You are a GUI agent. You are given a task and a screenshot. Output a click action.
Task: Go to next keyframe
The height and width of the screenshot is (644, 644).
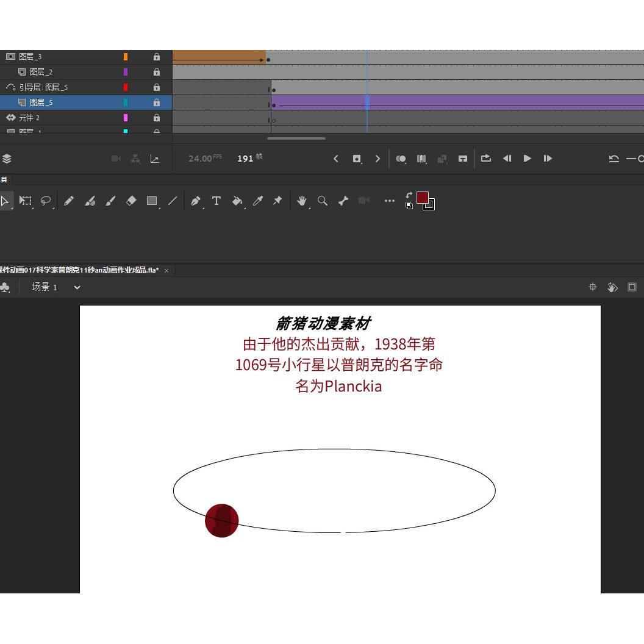377,159
